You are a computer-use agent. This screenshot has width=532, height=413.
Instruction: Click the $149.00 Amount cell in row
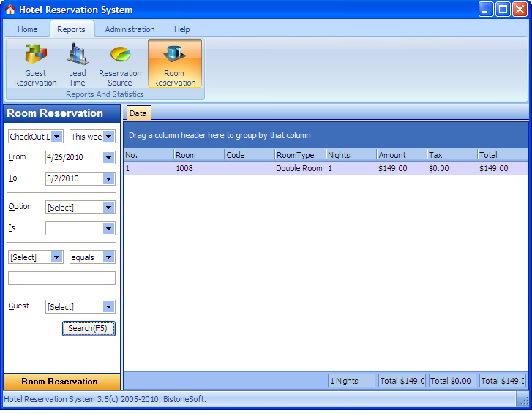(402, 168)
